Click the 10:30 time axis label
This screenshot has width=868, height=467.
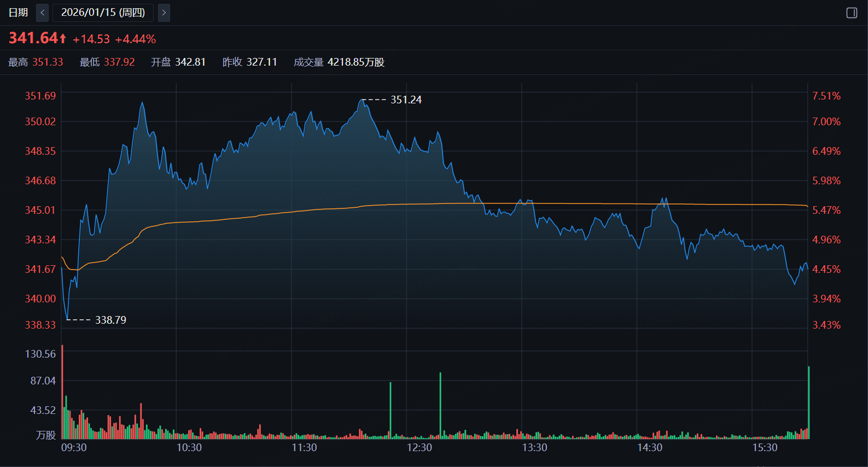coord(189,447)
